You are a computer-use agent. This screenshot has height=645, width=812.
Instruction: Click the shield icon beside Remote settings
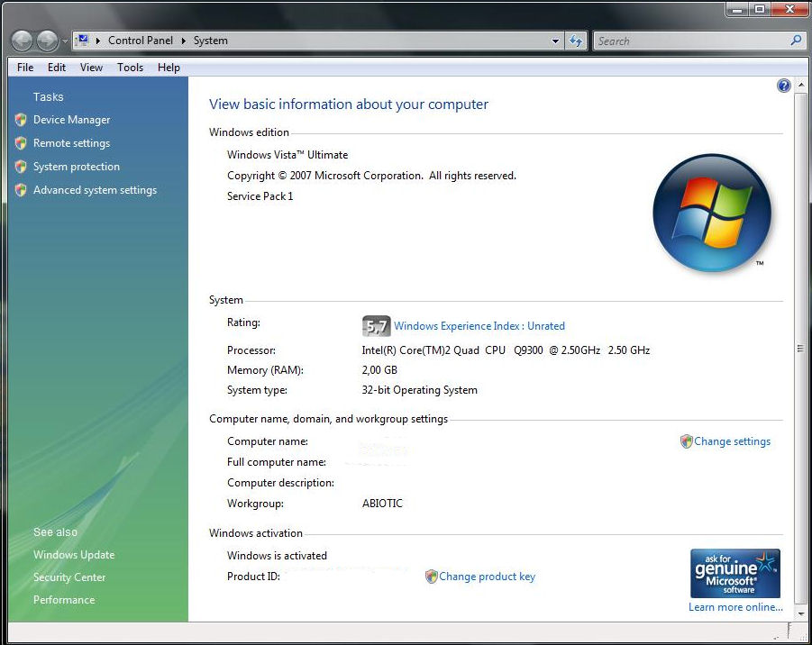click(x=21, y=143)
